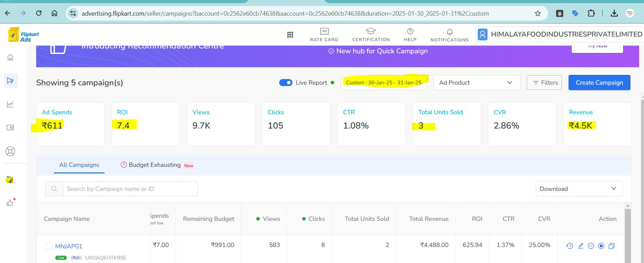644x263 pixels.
Task: Click Create Campaign
Action: coord(599,83)
